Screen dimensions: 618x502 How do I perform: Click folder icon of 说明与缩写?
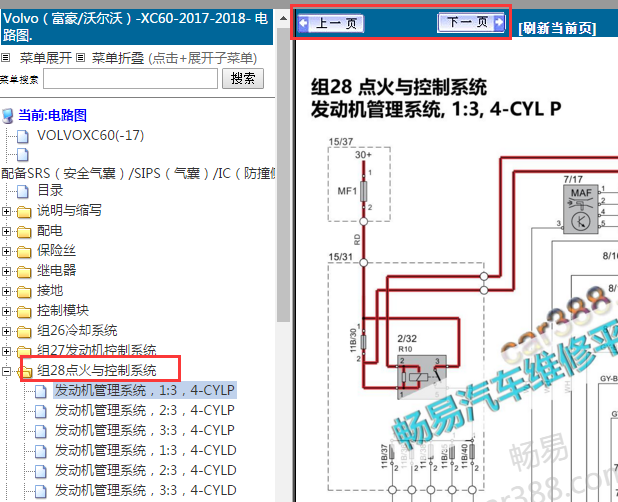24,212
